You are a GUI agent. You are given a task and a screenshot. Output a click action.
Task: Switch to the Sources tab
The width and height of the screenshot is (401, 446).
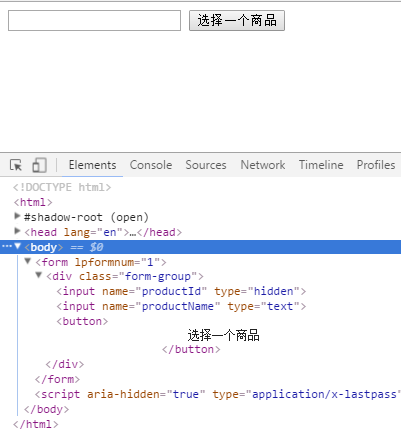click(x=206, y=165)
